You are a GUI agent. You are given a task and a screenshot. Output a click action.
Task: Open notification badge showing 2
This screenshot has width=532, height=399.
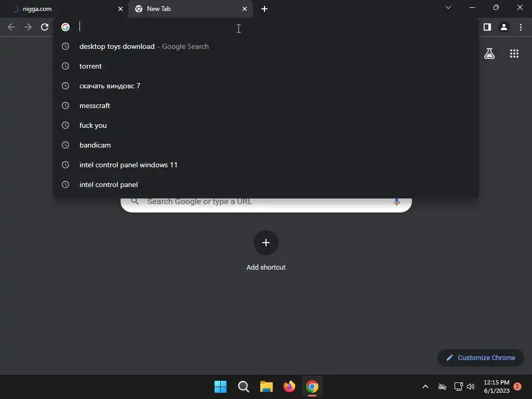click(x=517, y=386)
